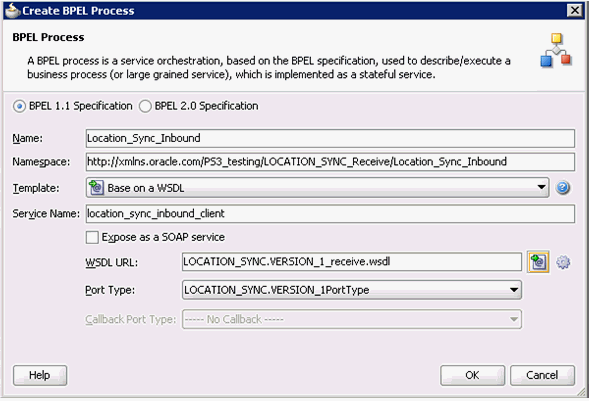
Task: Click the 'BPEL Process' heading text
Action: 48,37
